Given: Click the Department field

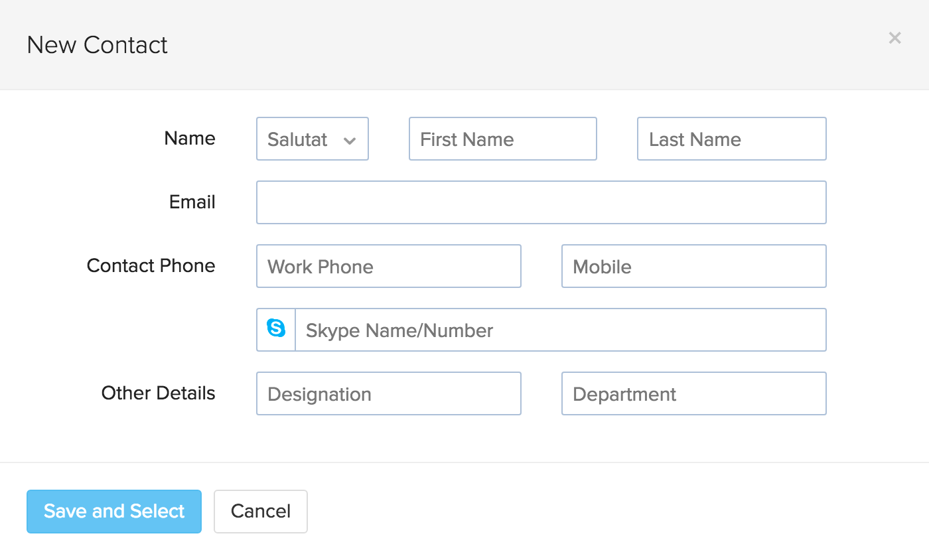Looking at the screenshot, I should click(x=693, y=393).
